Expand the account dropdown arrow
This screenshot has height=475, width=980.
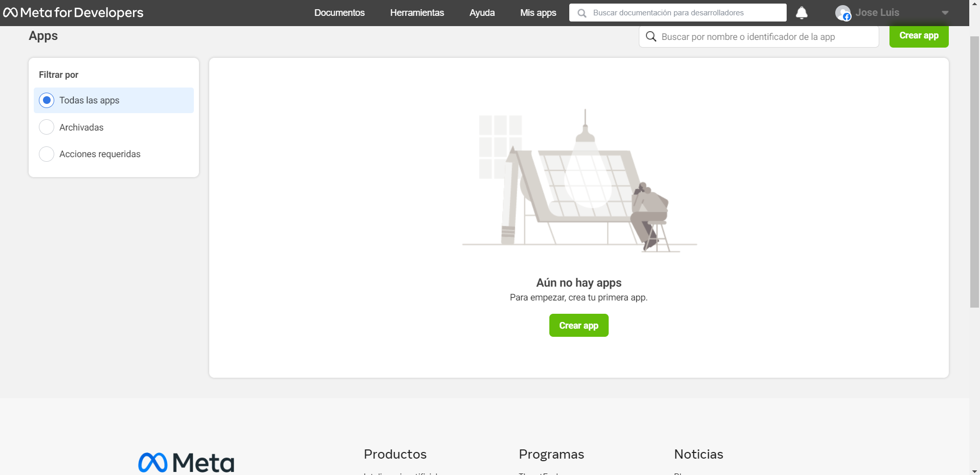(945, 13)
